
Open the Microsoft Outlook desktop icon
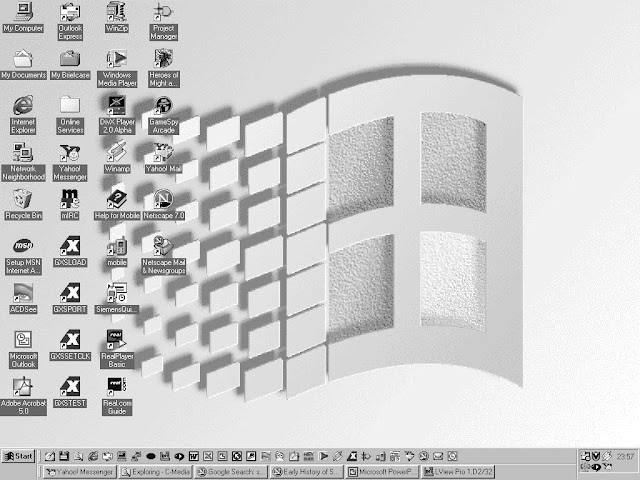tap(23, 349)
